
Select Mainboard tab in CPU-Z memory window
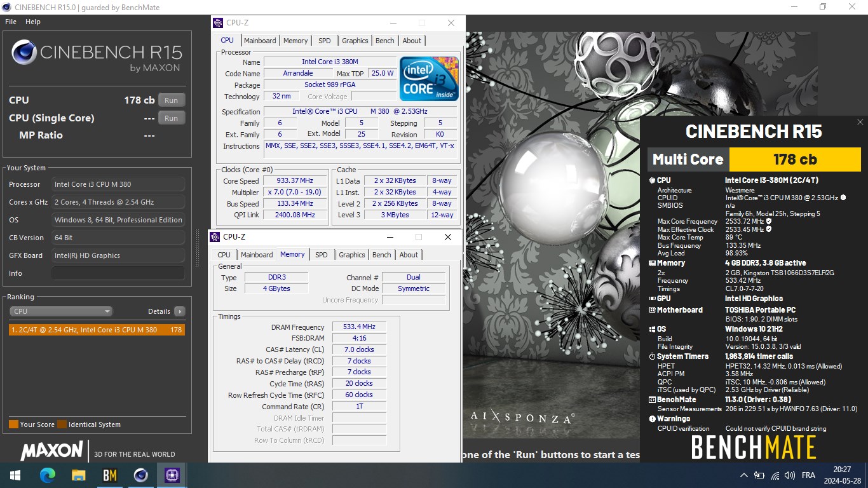pyautogui.click(x=257, y=255)
